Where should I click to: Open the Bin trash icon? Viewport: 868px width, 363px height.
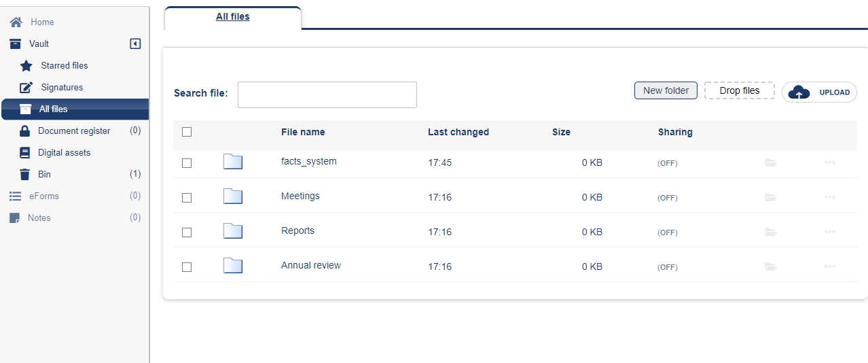click(x=24, y=175)
